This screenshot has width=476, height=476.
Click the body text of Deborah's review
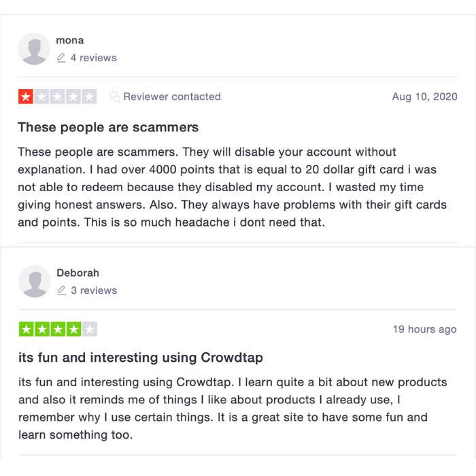[233, 408]
